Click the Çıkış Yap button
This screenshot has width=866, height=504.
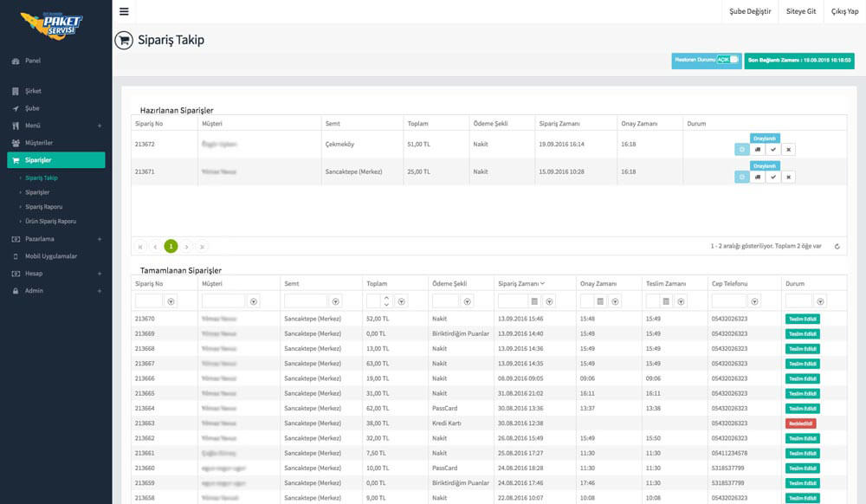(x=844, y=11)
